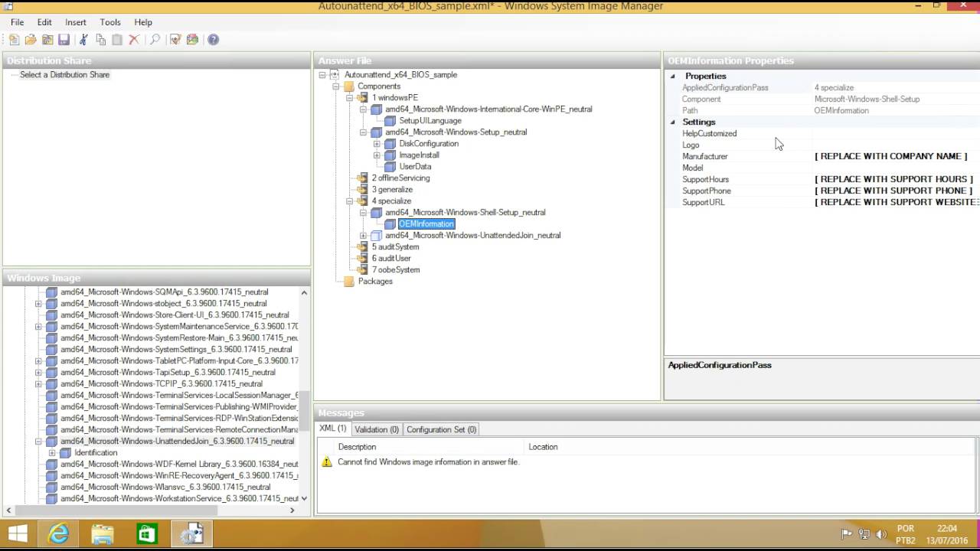
Task: Collapse the 1 windowsPE pass
Action: click(x=350, y=98)
